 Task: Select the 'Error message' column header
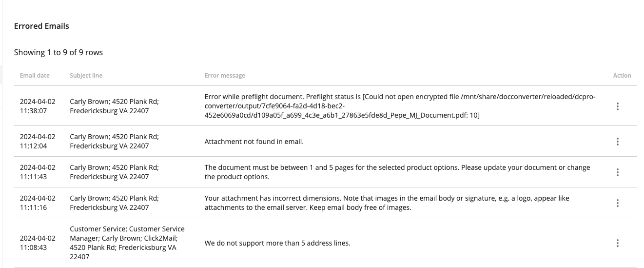coord(225,76)
